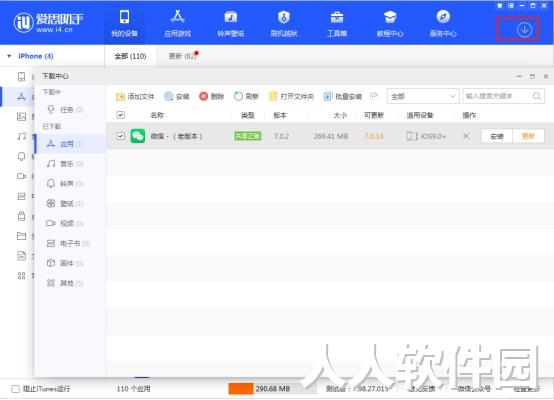Screen dimensions: 554x400
Task: Click the download center arrow icon in header
Action: (524, 30)
